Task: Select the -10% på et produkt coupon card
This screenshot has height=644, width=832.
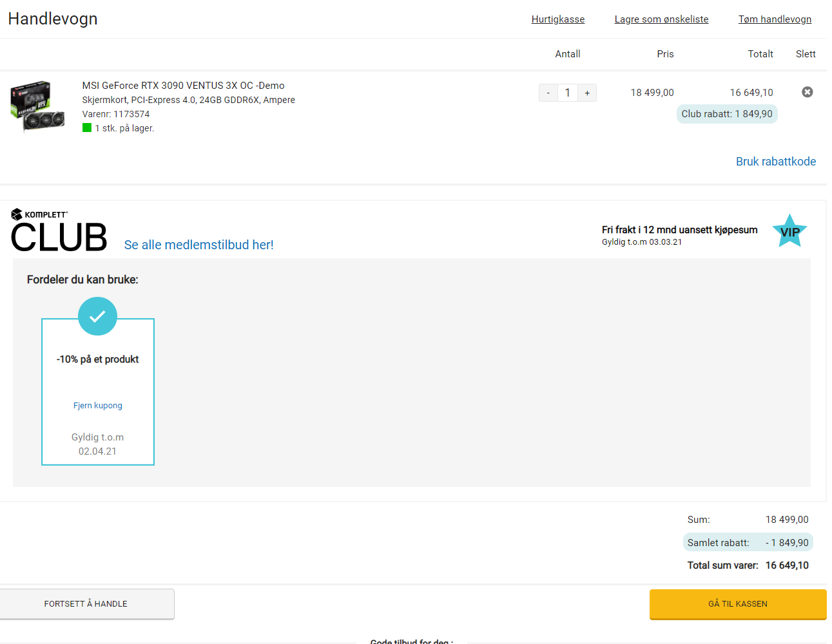Action: pyautogui.click(x=98, y=392)
